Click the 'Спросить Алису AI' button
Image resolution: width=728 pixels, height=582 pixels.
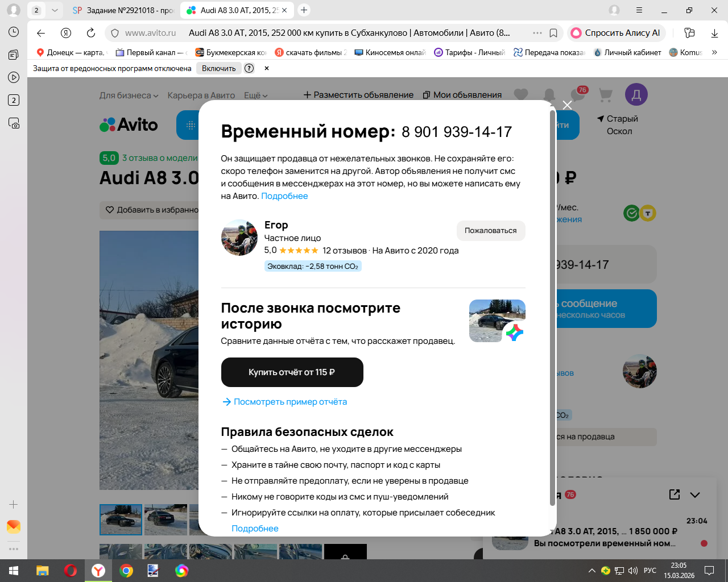tap(616, 33)
